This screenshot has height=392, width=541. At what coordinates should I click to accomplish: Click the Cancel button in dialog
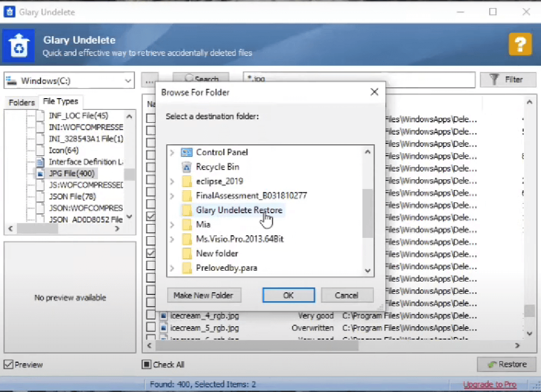click(347, 295)
